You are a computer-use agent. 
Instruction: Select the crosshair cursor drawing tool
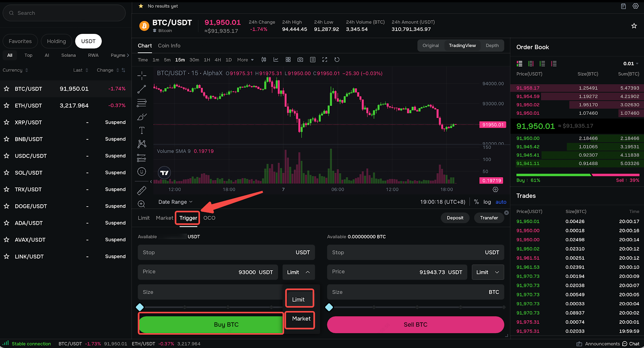(x=142, y=75)
